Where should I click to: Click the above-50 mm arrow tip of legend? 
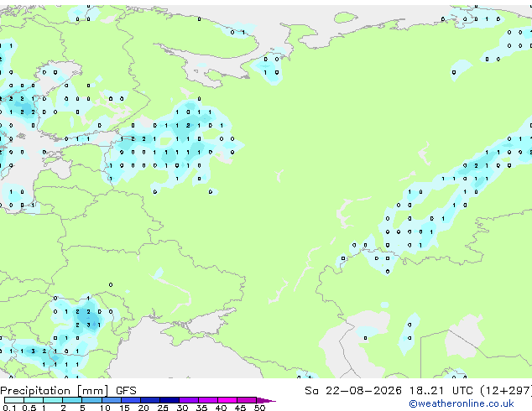266,400
